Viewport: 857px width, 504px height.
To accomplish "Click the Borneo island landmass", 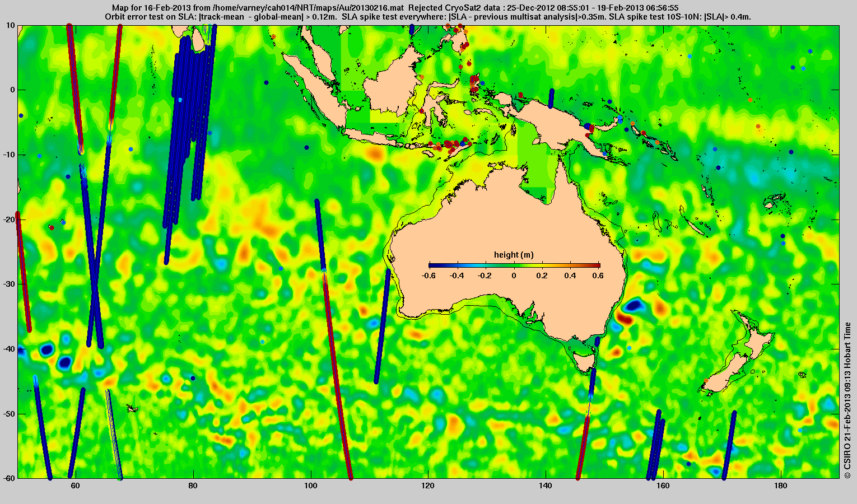I will (x=392, y=81).
